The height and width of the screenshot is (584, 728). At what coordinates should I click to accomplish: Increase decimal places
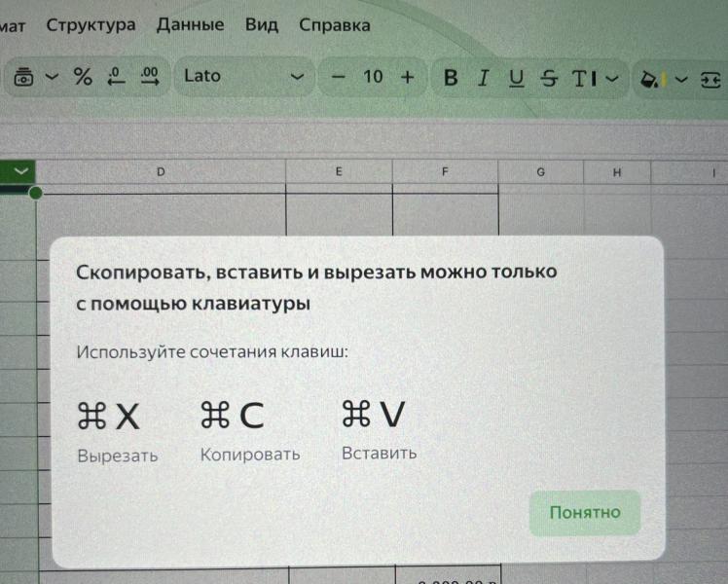coord(150,77)
